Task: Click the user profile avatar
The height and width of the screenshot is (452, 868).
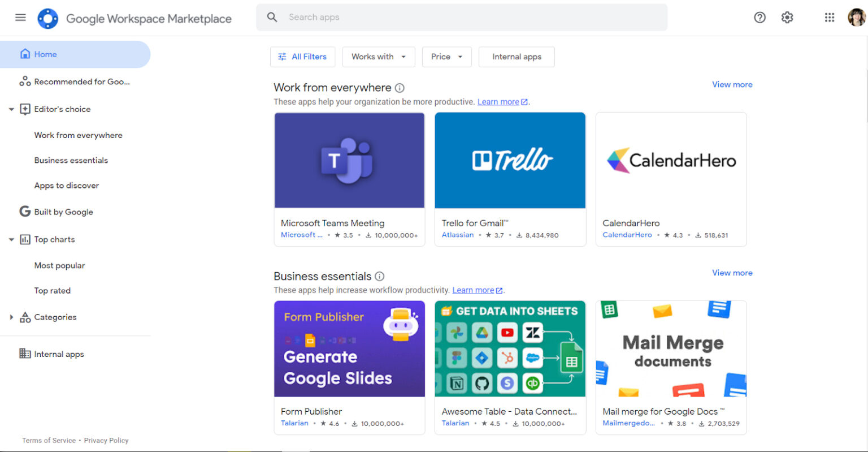Action: (856, 18)
